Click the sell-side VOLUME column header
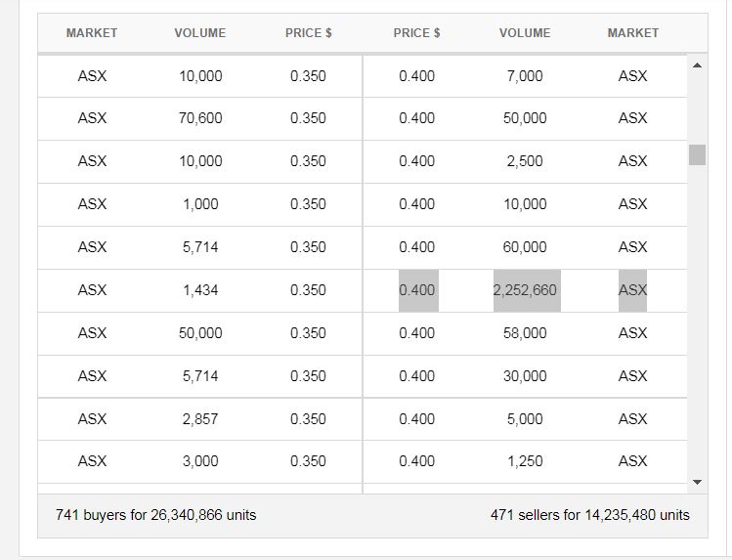This screenshot has height=560, width=732. pos(525,33)
